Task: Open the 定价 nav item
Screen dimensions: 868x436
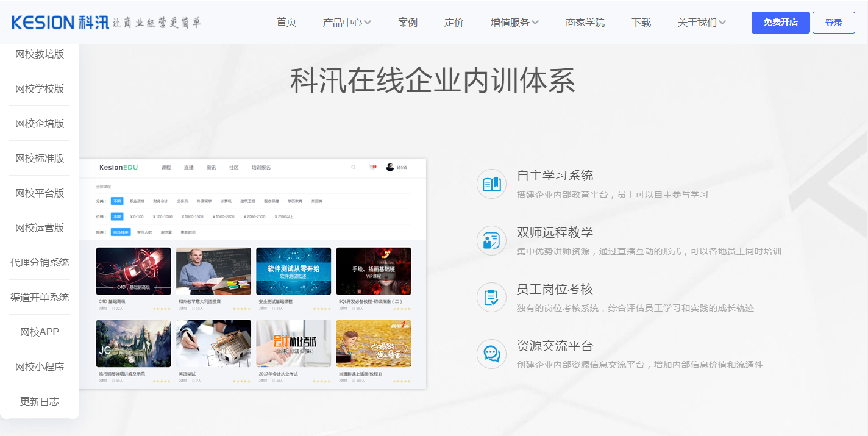Action: click(454, 23)
